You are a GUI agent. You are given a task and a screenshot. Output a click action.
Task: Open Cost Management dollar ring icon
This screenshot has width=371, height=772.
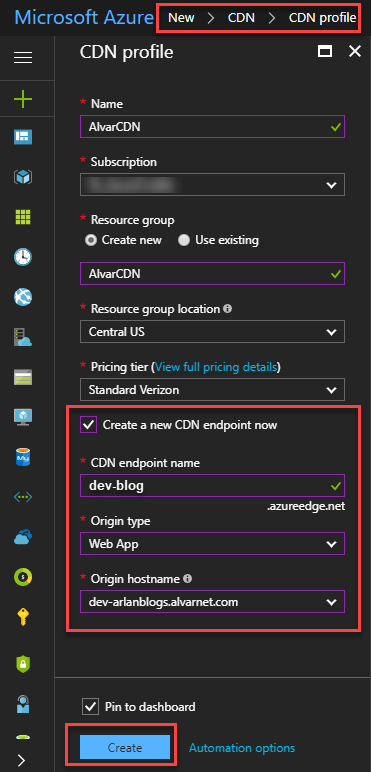[23, 577]
